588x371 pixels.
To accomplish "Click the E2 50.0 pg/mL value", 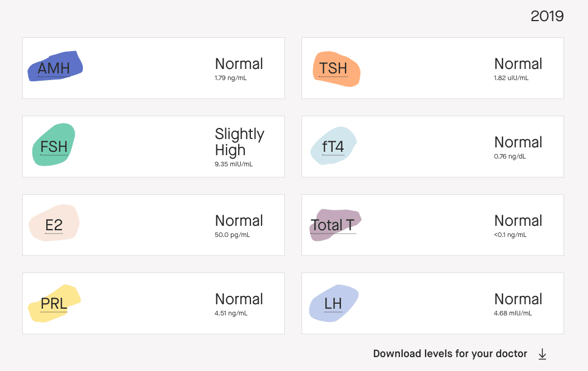I will click(x=232, y=235).
